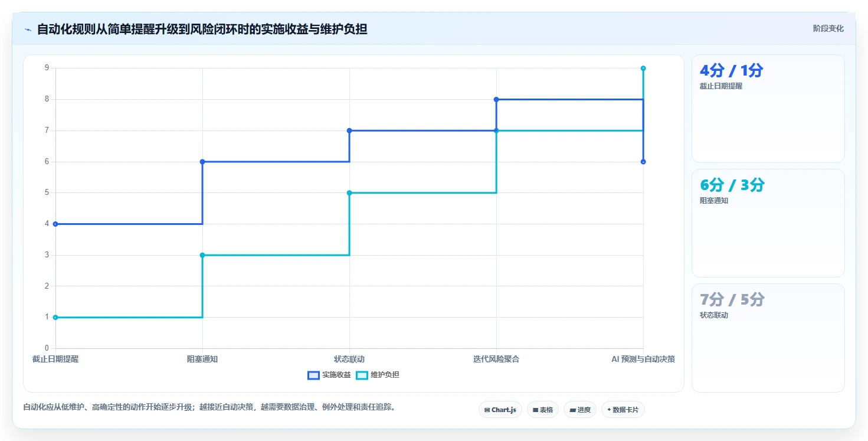Image resolution: width=868 pixels, height=441 pixels.
Task: Click the AI 预测与自动决策 axis label
Action: [x=643, y=359]
